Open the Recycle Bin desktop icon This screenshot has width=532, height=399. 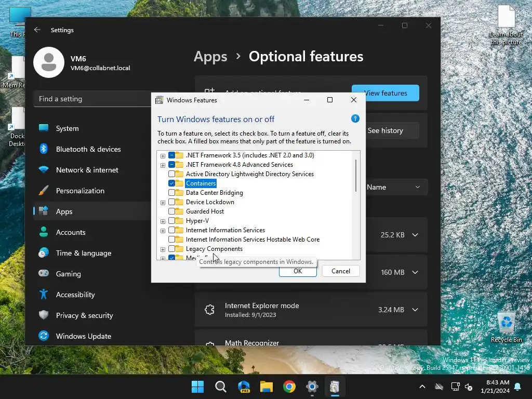tap(506, 327)
